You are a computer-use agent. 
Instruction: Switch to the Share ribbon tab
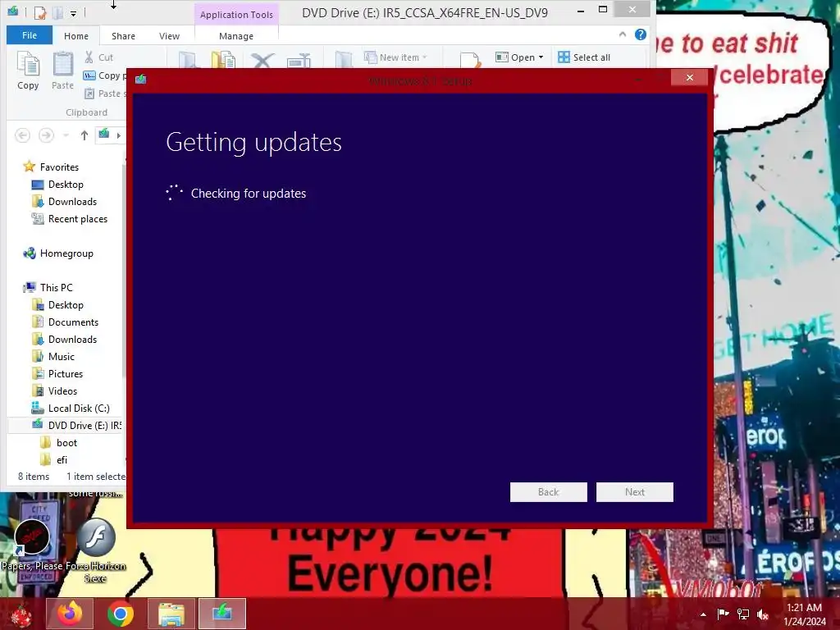click(x=123, y=36)
